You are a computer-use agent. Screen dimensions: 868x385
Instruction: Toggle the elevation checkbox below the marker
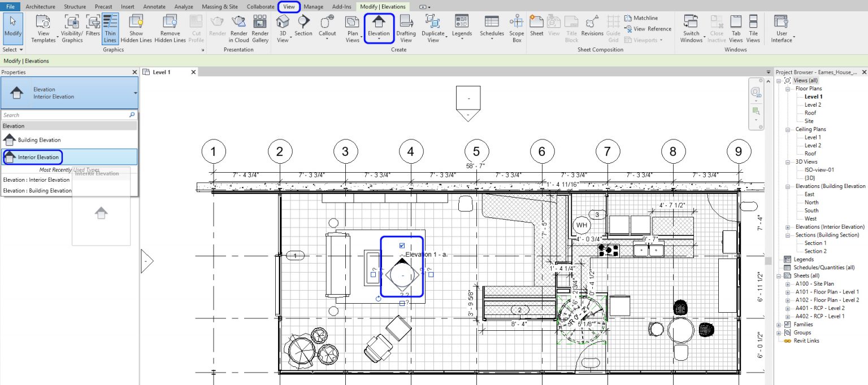402,303
